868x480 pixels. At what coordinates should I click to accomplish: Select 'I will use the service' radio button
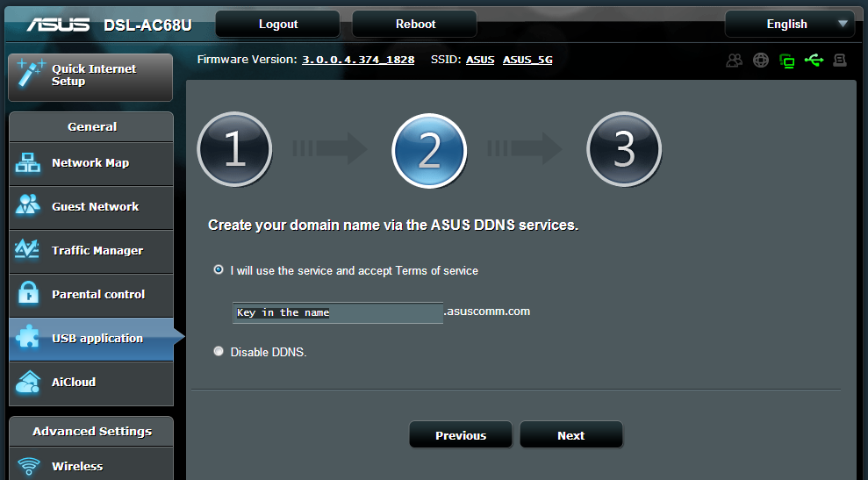219,269
